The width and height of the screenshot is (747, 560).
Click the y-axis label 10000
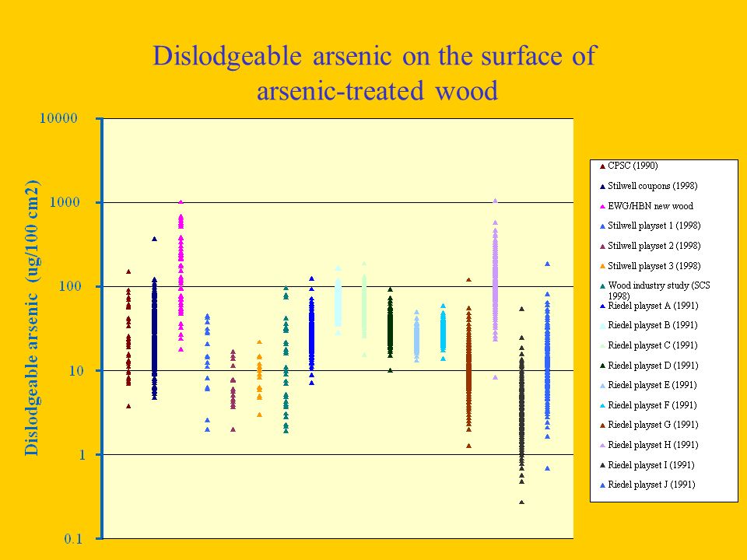pos(58,118)
